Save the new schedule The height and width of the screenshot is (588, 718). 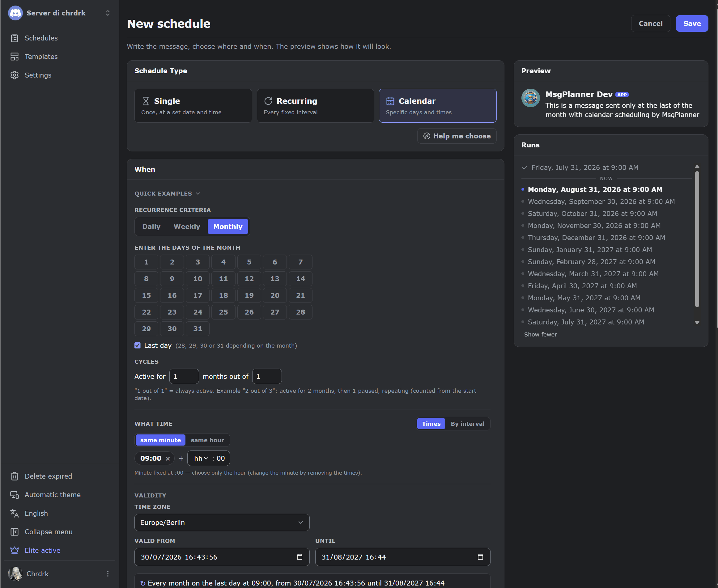[x=691, y=23]
